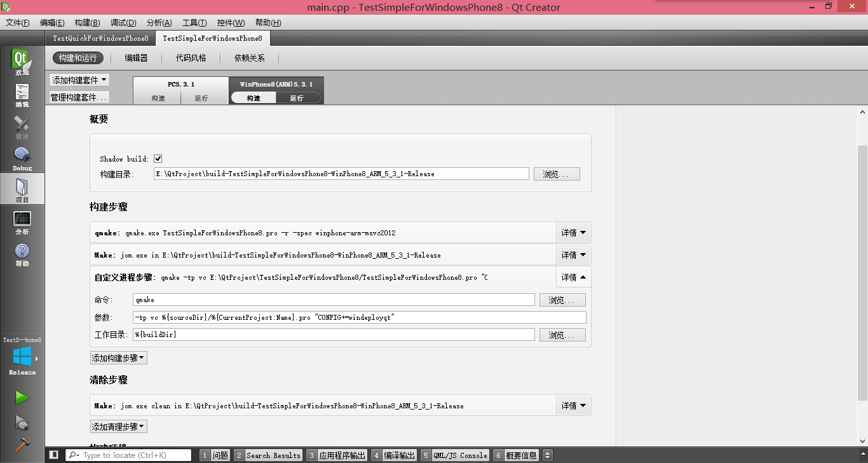Viewport: 868px width, 463px height.
Task: Click the Build hammer icon
Action: (x=22, y=445)
